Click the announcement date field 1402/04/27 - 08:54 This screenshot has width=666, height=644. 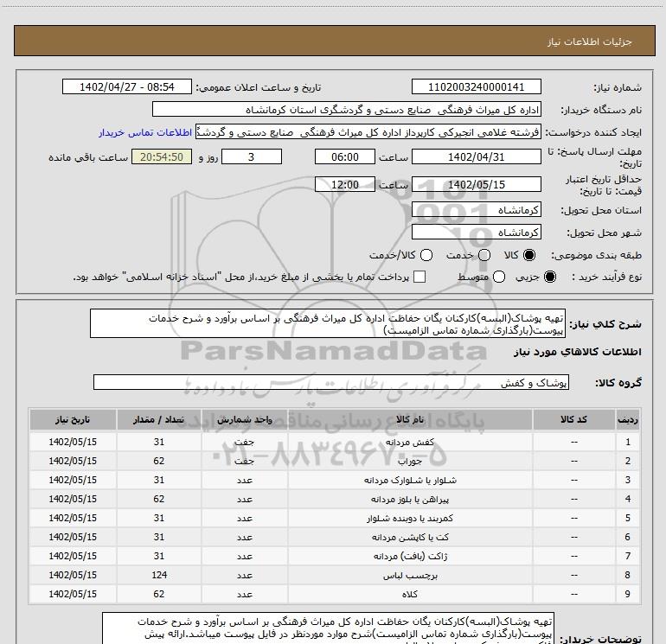(127, 87)
